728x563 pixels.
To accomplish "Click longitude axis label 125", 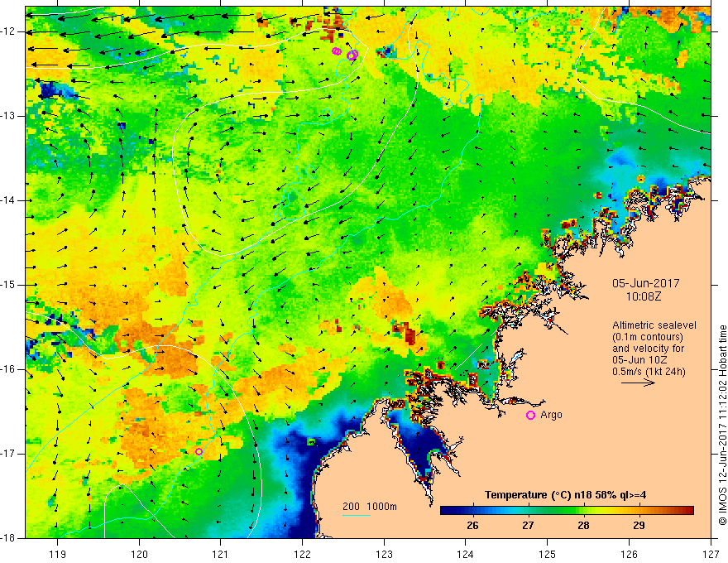I will 548,554.
